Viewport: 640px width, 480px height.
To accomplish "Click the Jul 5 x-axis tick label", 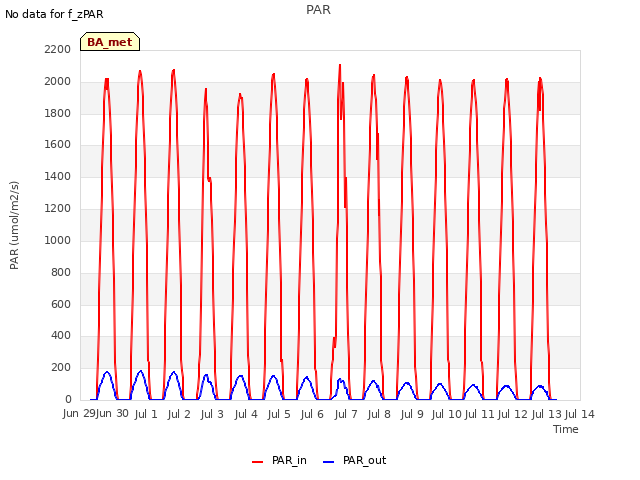I will [x=279, y=414].
